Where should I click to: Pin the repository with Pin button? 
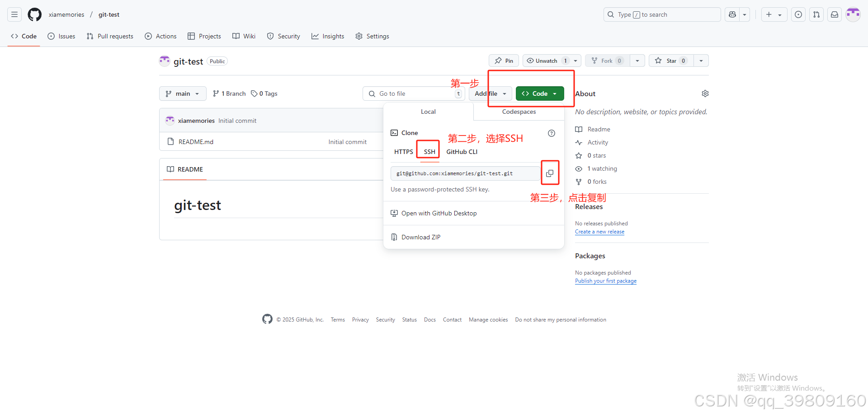pyautogui.click(x=504, y=61)
